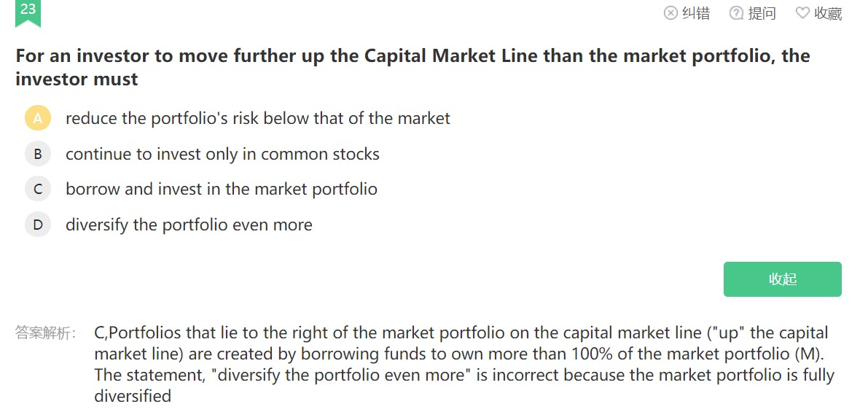This screenshot has width=868, height=412.
Task: Click the 答案解析 label
Action: [45, 333]
